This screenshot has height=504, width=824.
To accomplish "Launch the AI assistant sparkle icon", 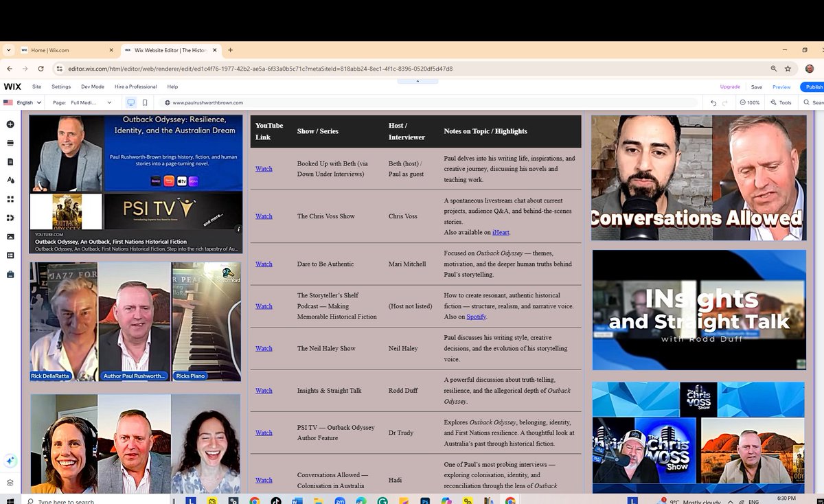I will 10,461.
